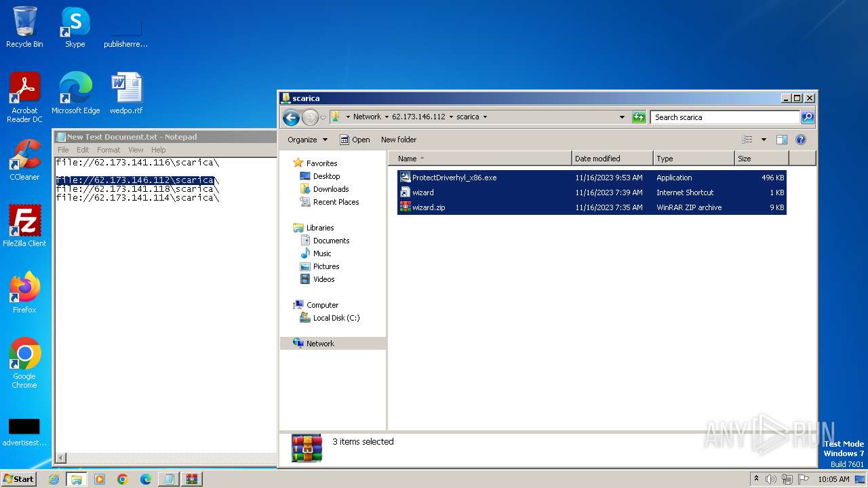
Task: Expand the address bar history dropdown
Action: coord(622,117)
